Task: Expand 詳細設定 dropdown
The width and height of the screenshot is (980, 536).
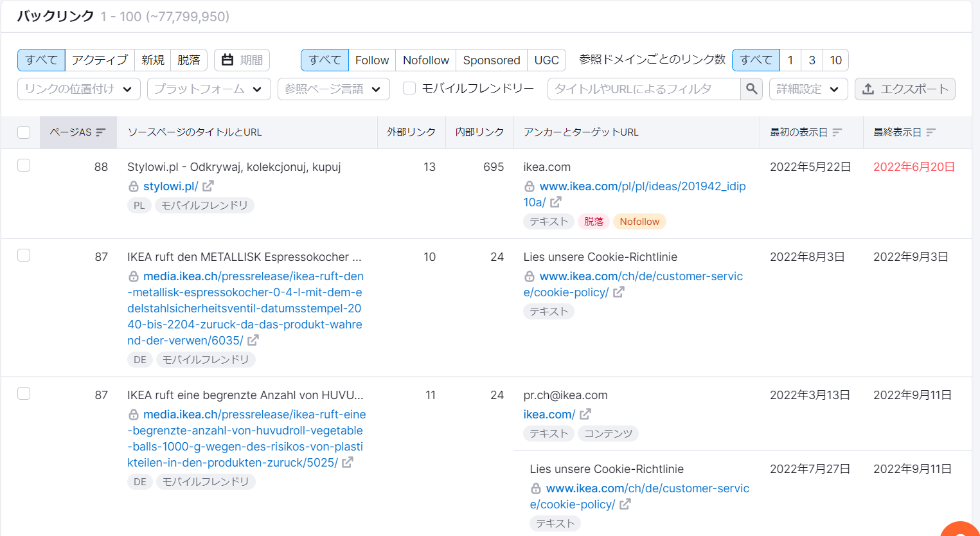Action: point(808,89)
